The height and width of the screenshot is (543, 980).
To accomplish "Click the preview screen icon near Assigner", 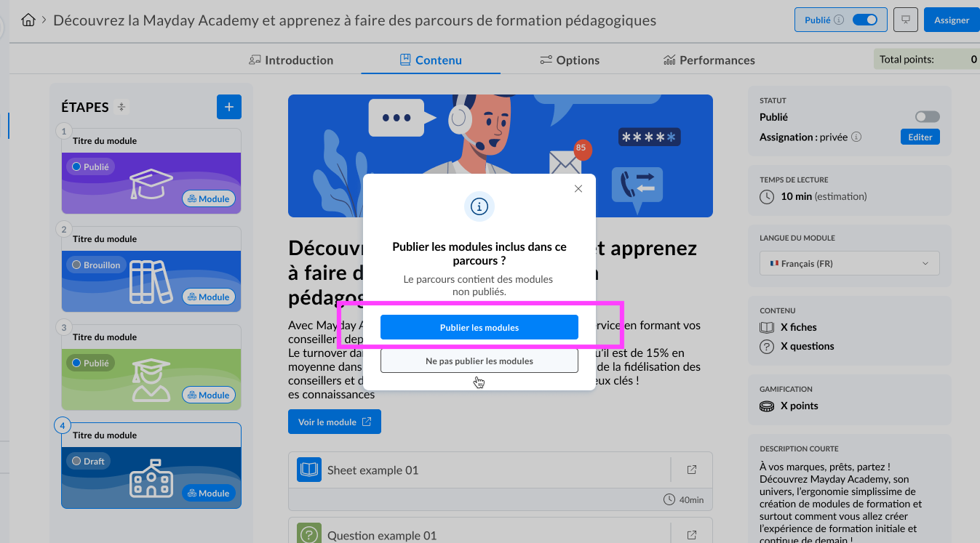I will point(906,20).
